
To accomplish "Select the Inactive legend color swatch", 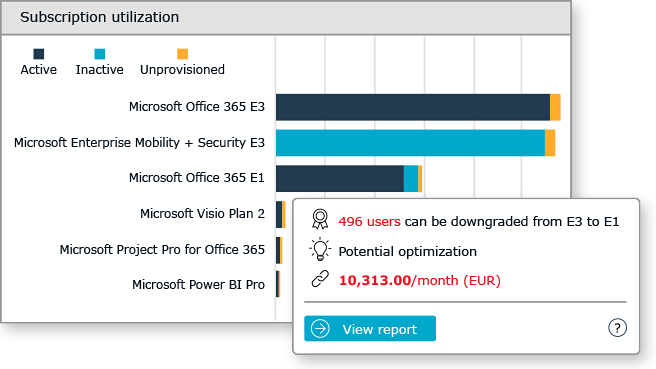I will tap(100, 54).
